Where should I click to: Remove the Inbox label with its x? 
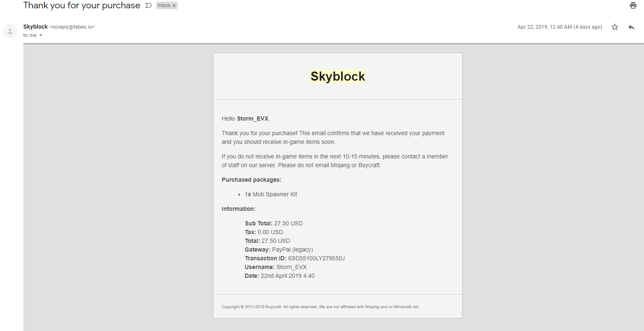click(x=174, y=6)
